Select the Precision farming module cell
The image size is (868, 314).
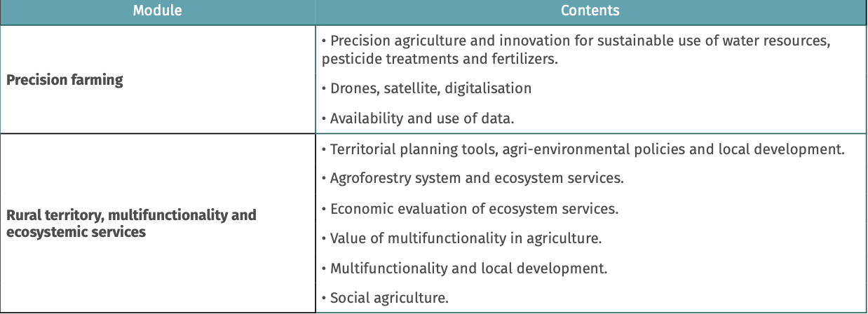[x=158, y=79]
